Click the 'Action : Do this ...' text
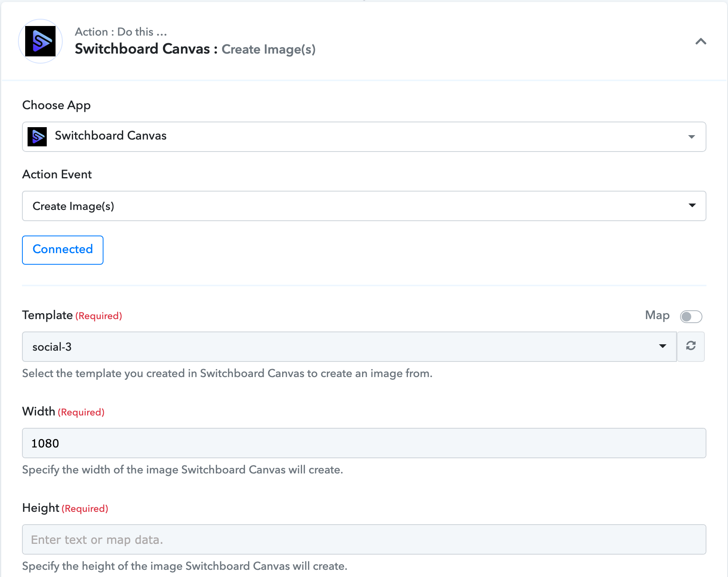The image size is (728, 577). coord(121,32)
